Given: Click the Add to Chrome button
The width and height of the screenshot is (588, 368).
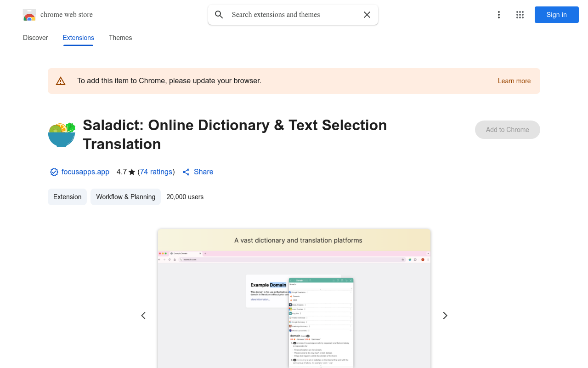Looking at the screenshot, I should click(508, 130).
